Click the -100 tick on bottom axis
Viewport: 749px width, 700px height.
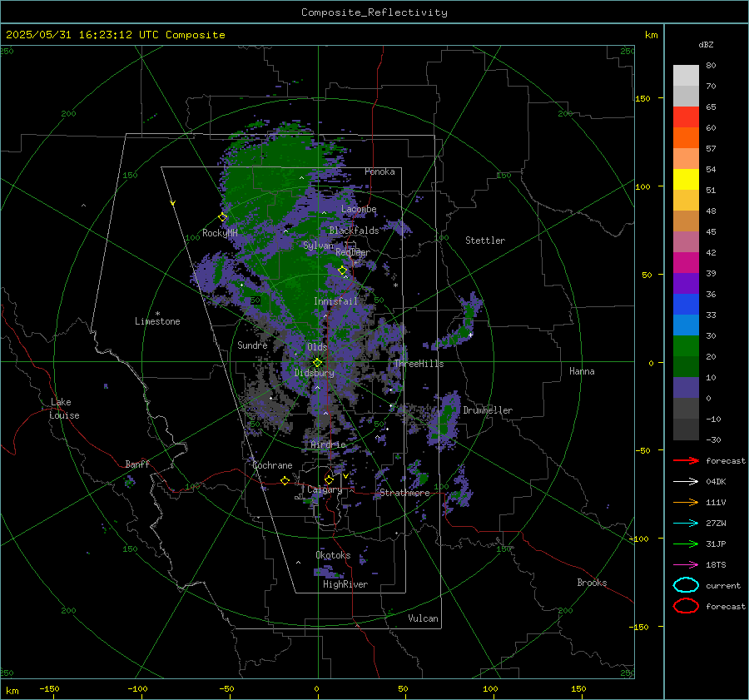(137, 688)
